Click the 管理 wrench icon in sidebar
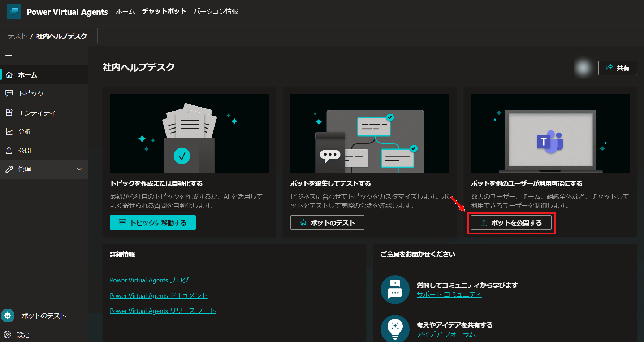 coord(9,169)
